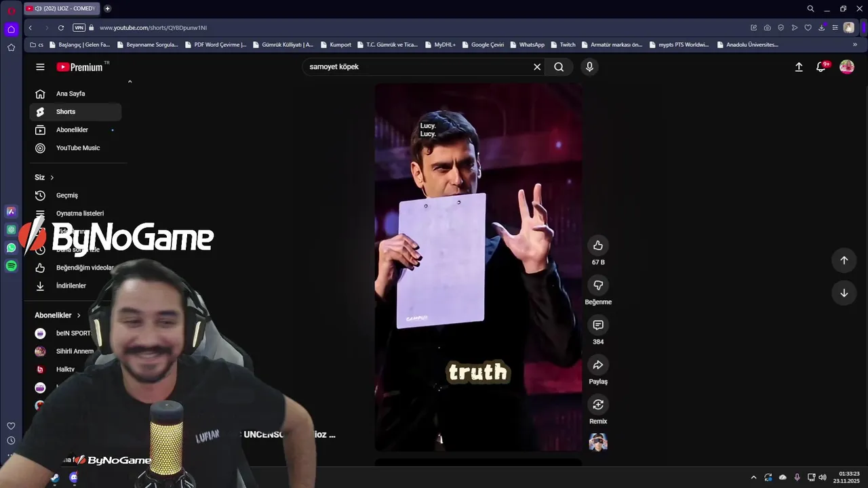Clear the search box with X
The width and height of the screenshot is (868, 488).
[537, 67]
